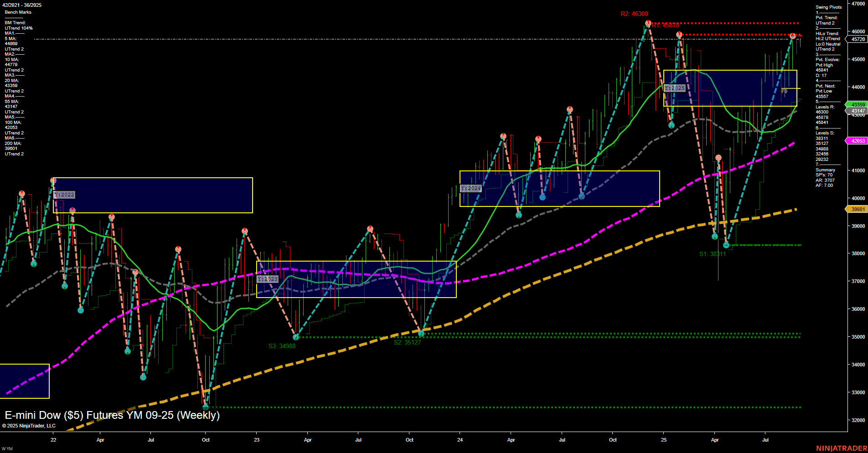Open the NINJATRADER logo link
Viewport: 868px width, 453px height.
tap(842, 448)
